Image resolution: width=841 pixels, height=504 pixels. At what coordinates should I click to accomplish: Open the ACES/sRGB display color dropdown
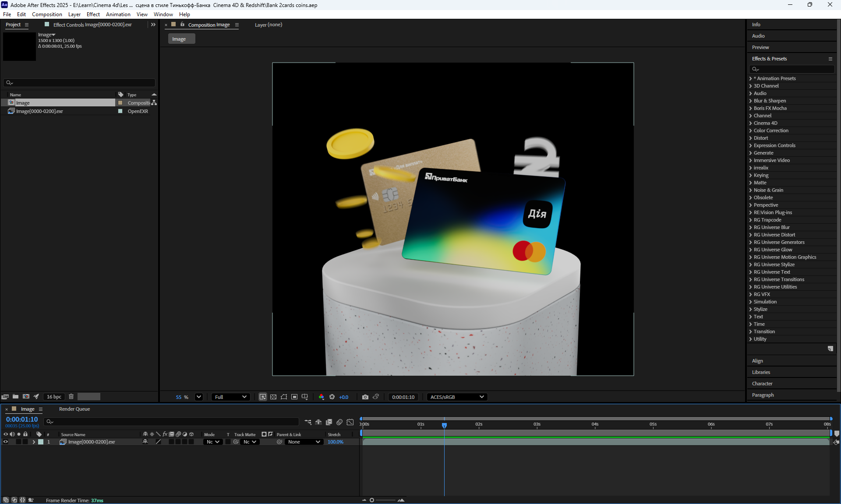(457, 397)
